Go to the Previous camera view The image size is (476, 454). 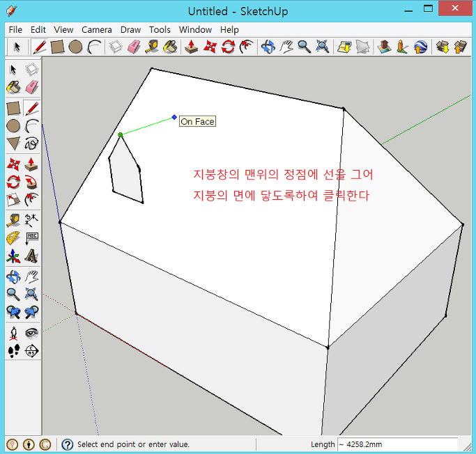[13, 312]
